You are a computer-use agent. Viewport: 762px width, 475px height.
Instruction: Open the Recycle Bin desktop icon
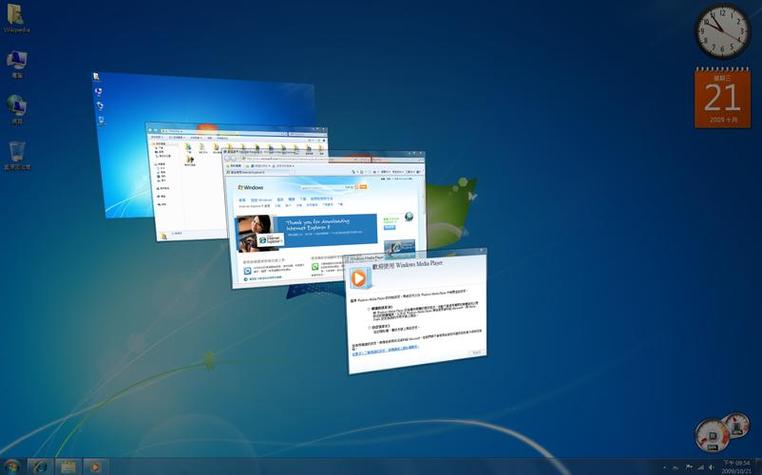click(x=17, y=156)
